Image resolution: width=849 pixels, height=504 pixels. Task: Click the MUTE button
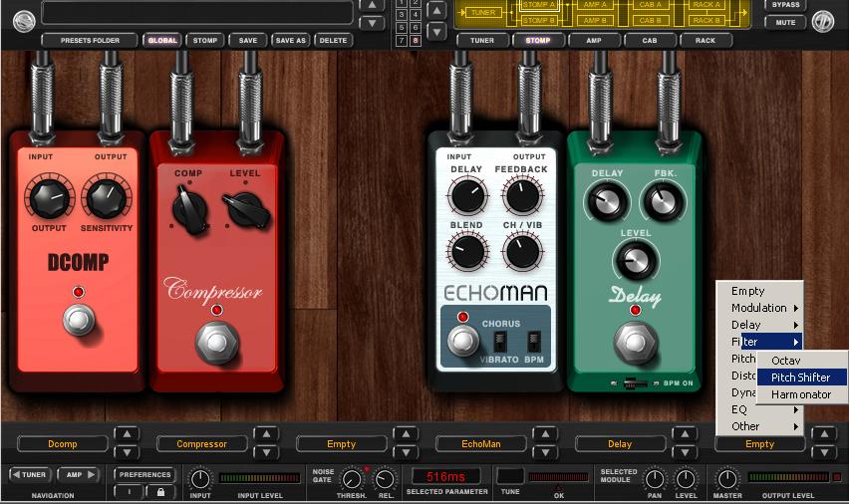click(x=785, y=23)
